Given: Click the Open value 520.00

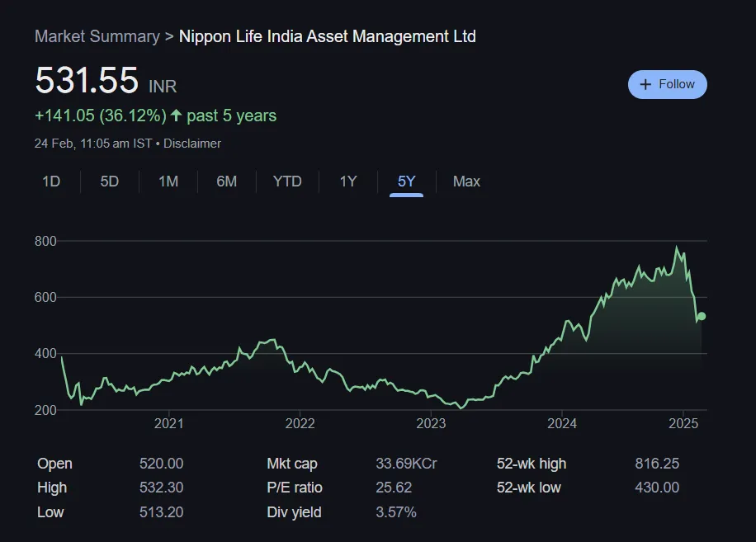Looking at the screenshot, I should 161,464.
